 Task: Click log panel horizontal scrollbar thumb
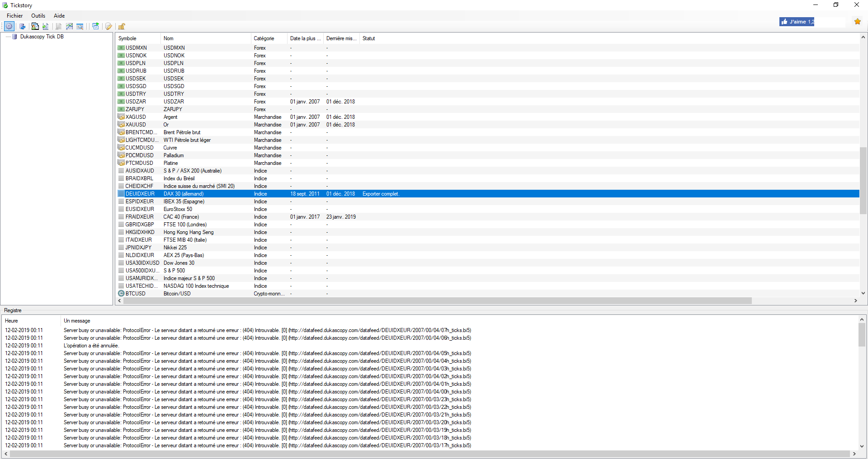(x=429, y=454)
